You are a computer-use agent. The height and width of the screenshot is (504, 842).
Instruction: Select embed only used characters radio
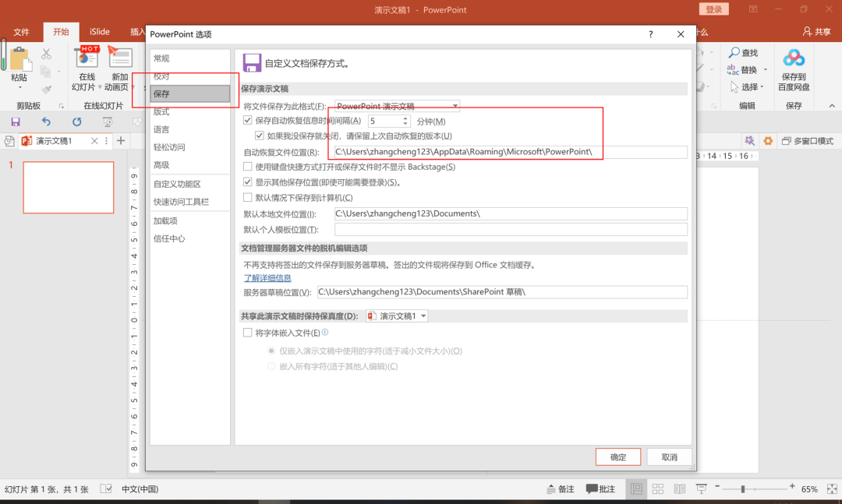tap(271, 351)
